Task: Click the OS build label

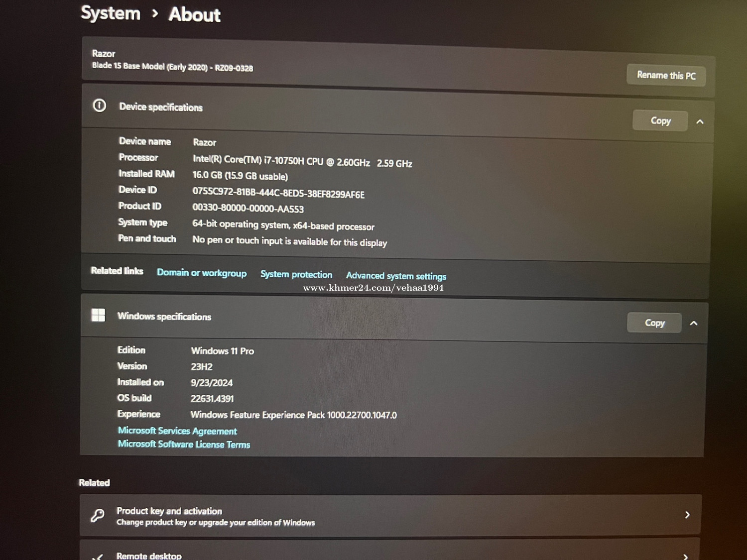Action: tap(134, 398)
